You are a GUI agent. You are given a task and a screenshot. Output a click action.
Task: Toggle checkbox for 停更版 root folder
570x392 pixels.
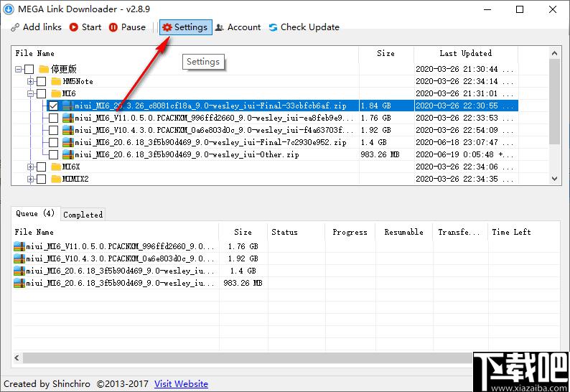(x=29, y=69)
